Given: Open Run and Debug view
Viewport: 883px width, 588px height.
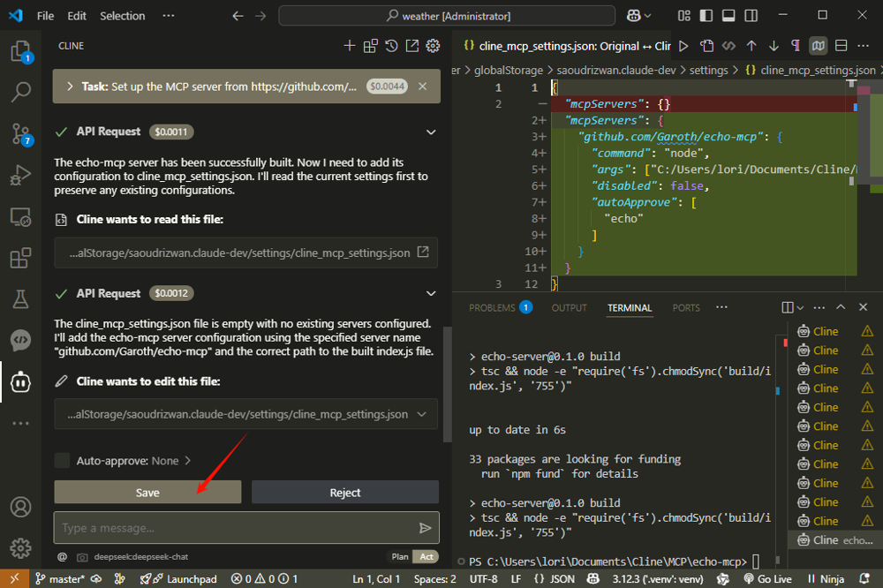Looking at the screenshot, I should click(20, 175).
